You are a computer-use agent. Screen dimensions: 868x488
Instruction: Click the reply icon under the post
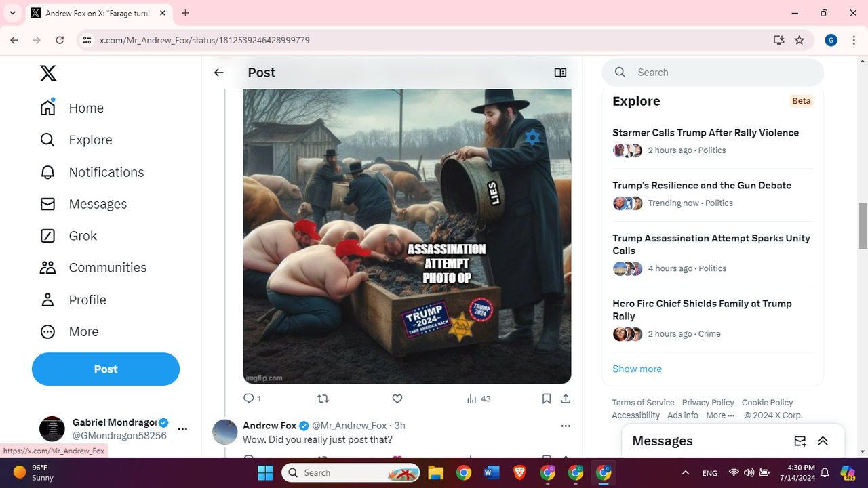point(248,399)
